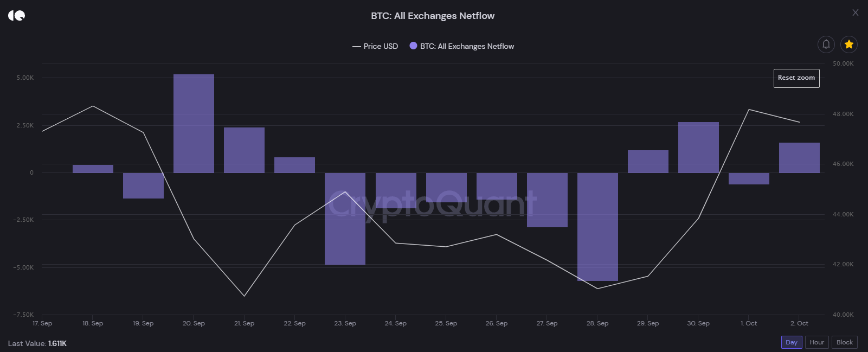Click the 20 Sep netflow bar
The height and width of the screenshot is (352, 868).
pos(194,124)
